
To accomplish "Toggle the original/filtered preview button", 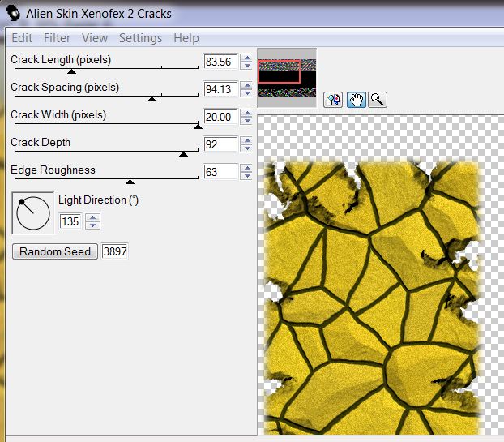I will click(333, 100).
